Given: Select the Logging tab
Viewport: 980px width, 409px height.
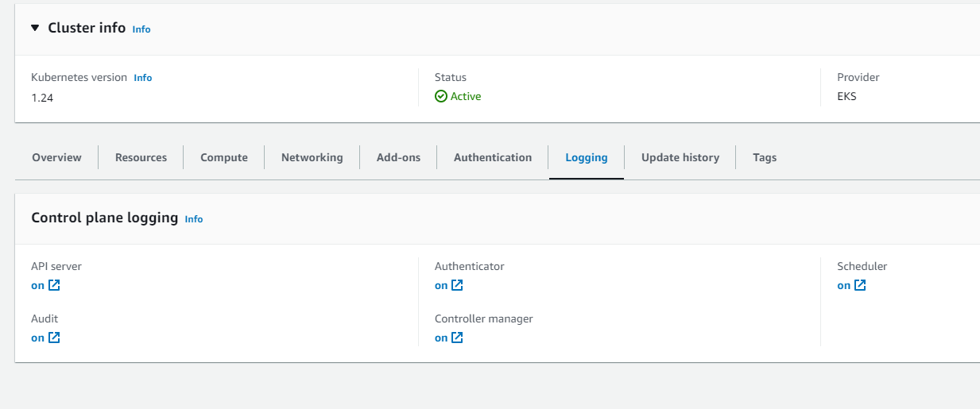Looking at the screenshot, I should [x=587, y=157].
